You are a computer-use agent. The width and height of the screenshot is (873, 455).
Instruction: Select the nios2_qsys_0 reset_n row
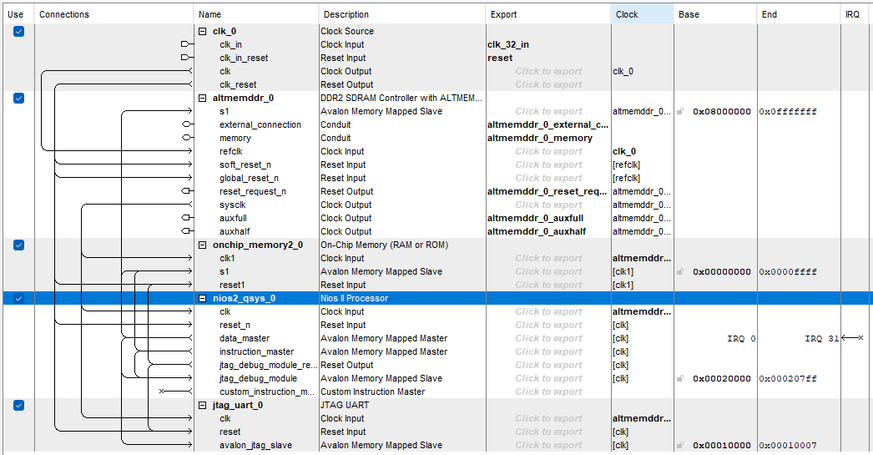234,325
